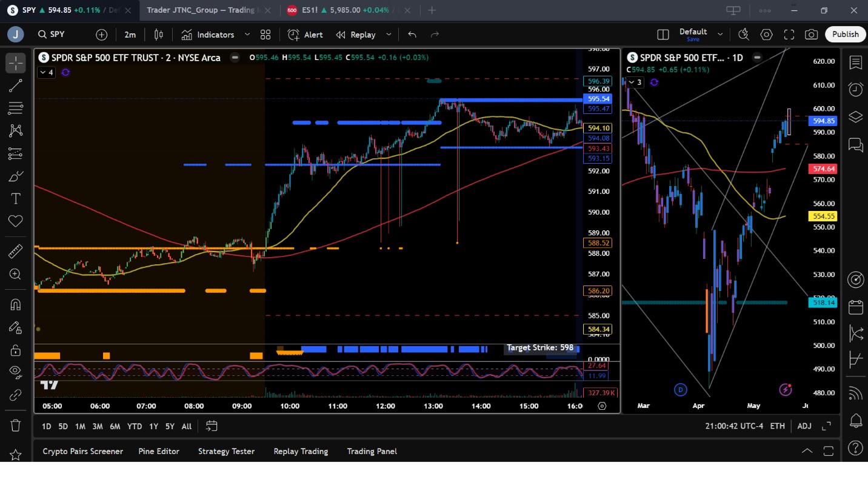Open the SPY symbol search field

58,35
